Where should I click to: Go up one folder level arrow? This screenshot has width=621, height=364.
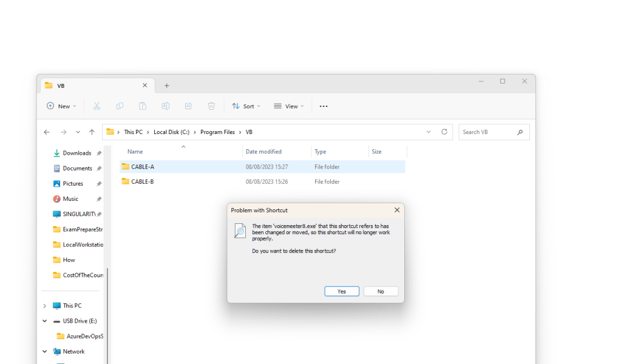[x=92, y=132]
